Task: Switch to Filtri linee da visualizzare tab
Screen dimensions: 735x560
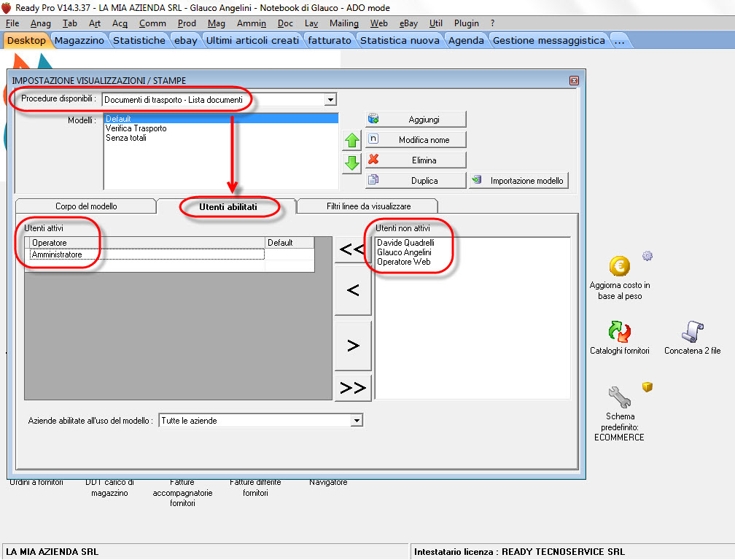Action: click(368, 206)
